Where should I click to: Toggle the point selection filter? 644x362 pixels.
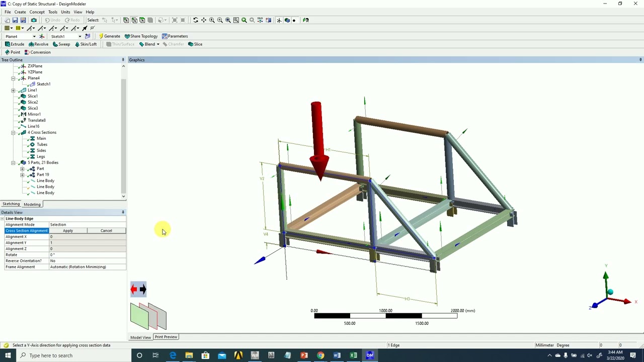(x=126, y=20)
